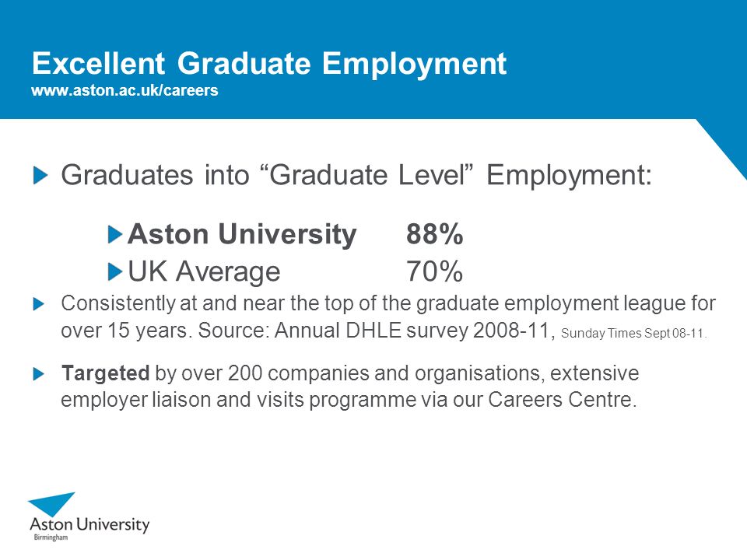Click the bold Aston University text
This screenshot has width=747, height=560.
click(242, 234)
